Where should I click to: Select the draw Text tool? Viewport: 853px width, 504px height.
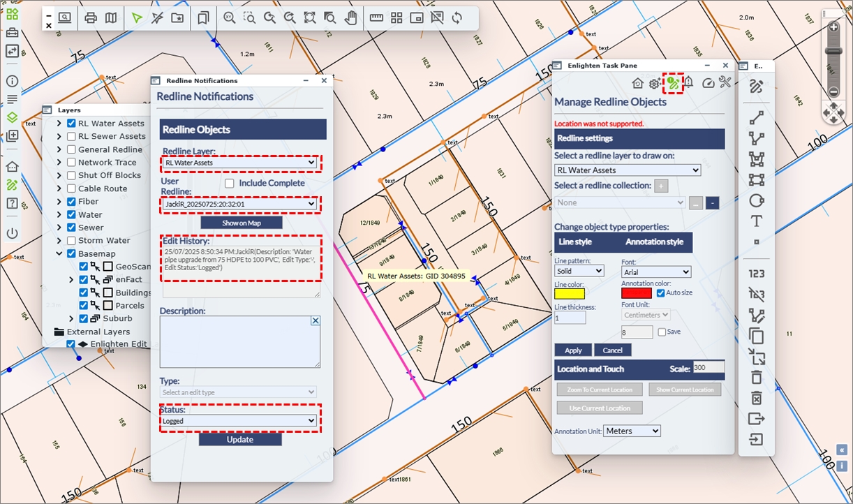pyautogui.click(x=756, y=221)
